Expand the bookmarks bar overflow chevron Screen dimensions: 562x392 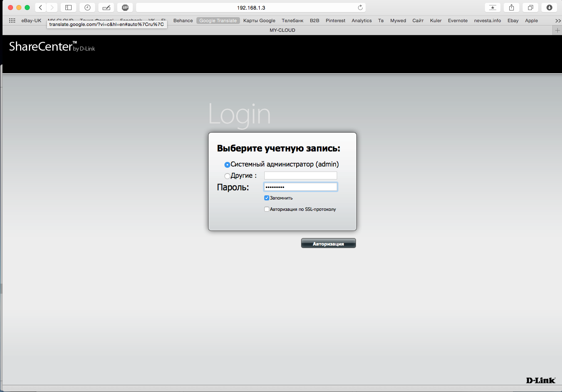click(557, 20)
